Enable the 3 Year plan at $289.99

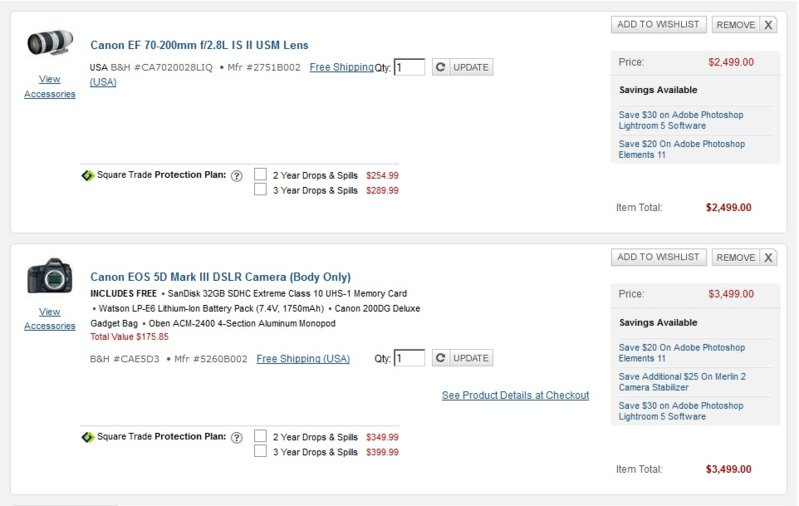260,190
